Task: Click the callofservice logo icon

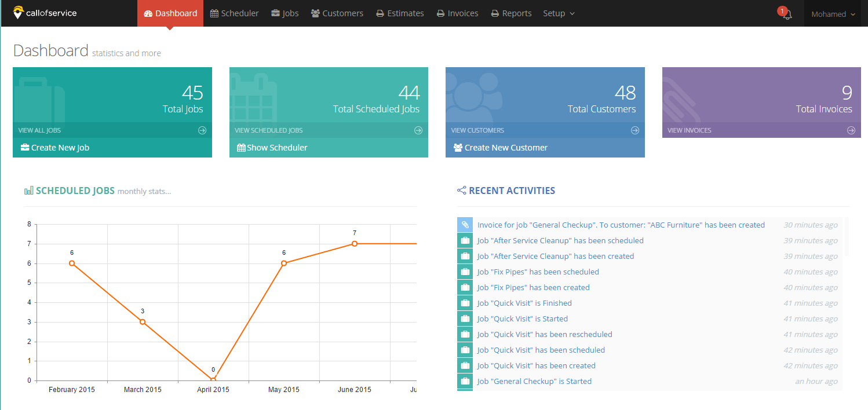Action: point(19,13)
